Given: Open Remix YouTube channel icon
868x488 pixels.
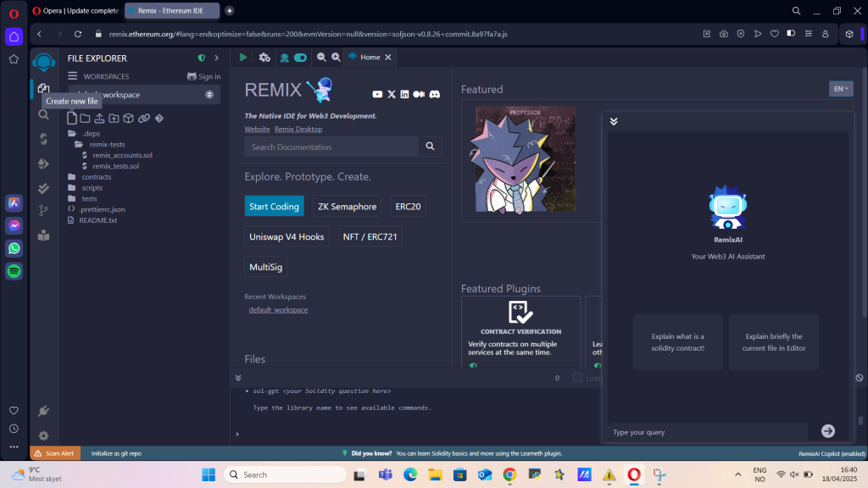Looking at the screenshot, I should (x=377, y=94).
